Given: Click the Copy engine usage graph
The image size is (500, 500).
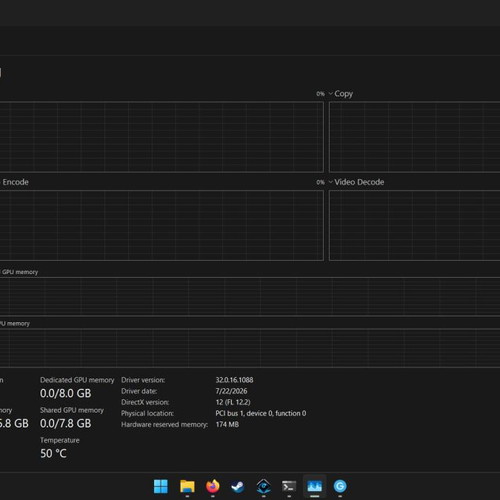Looking at the screenshot, I should pyautogui.click(x=414, y=137).
